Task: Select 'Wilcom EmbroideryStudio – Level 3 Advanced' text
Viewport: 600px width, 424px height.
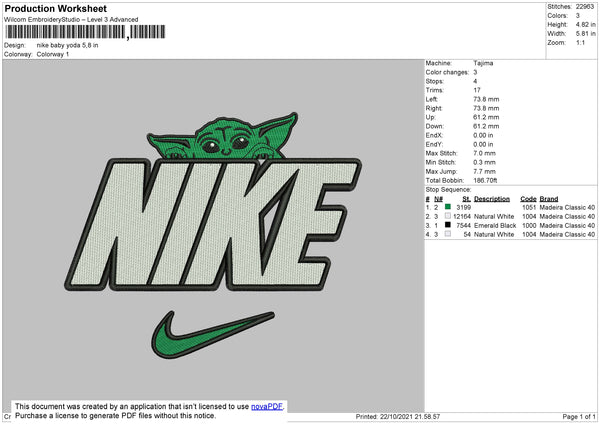Action: [71, 20]
